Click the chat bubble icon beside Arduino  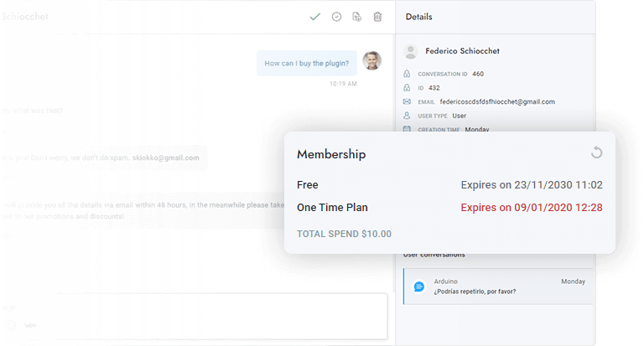click(419, 287)
